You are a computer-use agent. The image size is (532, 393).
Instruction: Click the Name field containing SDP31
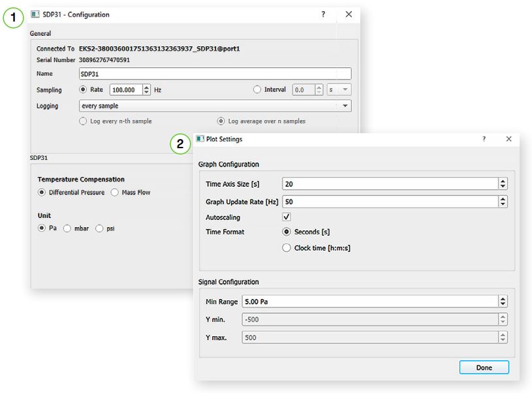pyautogui.click(x=214, y=74)
